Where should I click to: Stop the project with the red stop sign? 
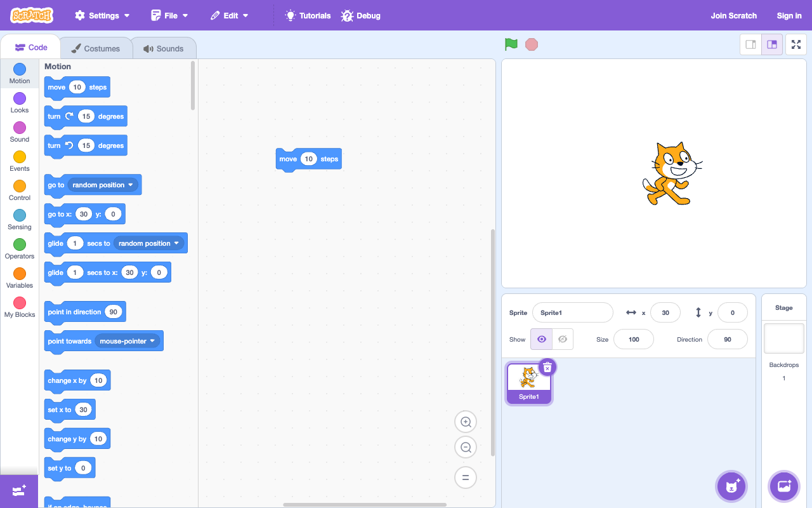tap(532, 44)
